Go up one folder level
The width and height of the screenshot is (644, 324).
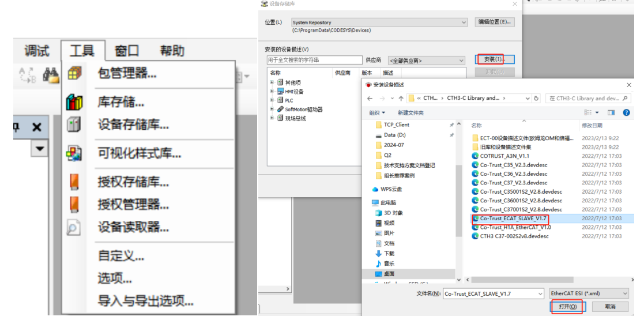pos(401,98)
